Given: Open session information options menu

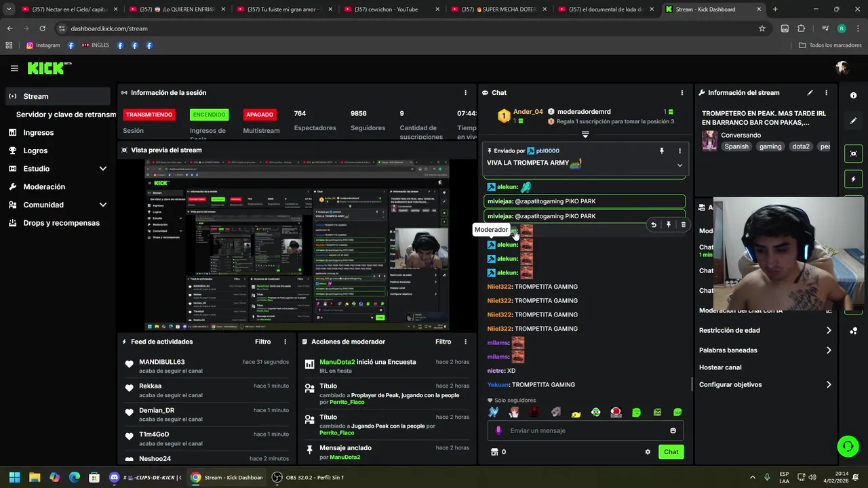Looking at the screenshot, I should (x=465, y=93).
